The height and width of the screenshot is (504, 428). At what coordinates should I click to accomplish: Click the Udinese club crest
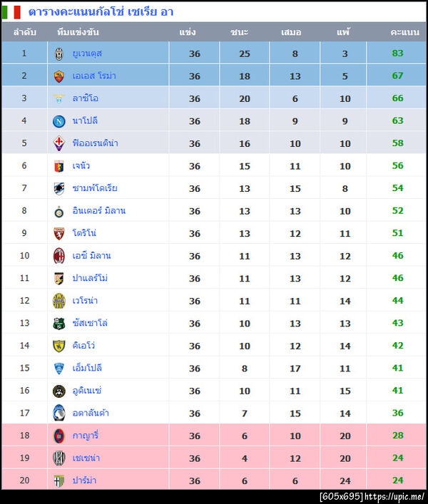coord(59,391)
